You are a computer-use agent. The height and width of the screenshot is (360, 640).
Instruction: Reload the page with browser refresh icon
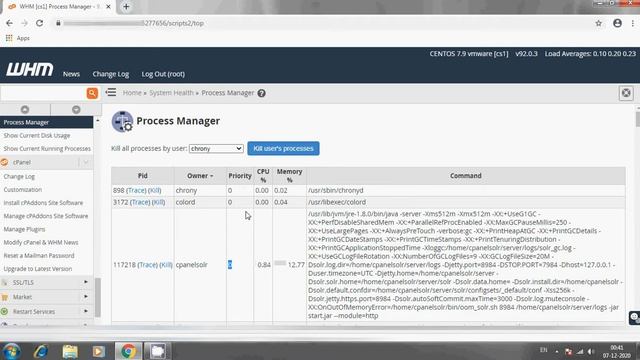pyautogui.click(x=40, y=23)
